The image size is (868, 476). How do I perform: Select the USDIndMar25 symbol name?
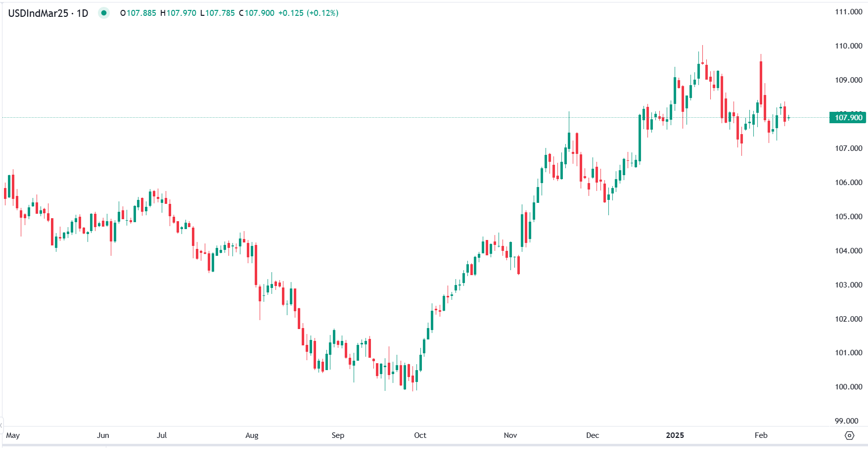tap(37, 13)
